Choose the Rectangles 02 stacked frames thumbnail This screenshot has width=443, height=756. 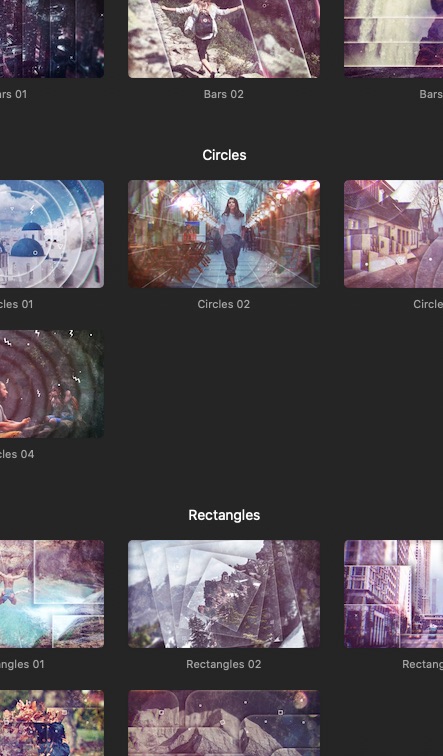point(224,594)
